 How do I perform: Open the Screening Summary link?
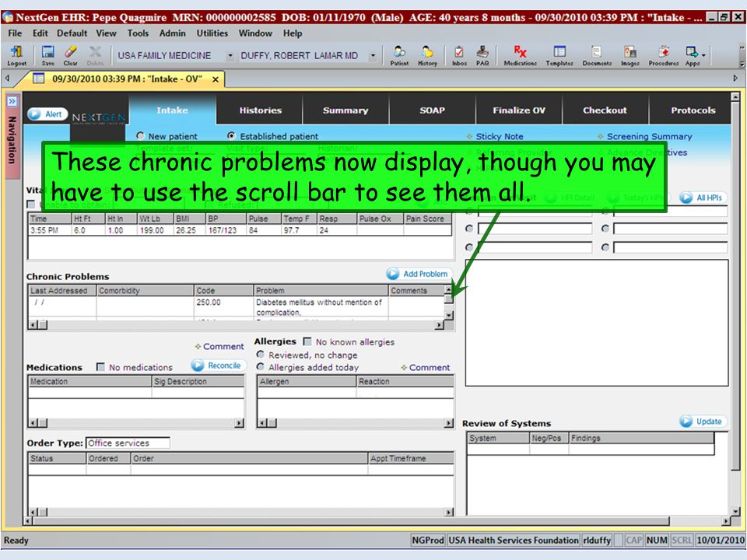649,136
